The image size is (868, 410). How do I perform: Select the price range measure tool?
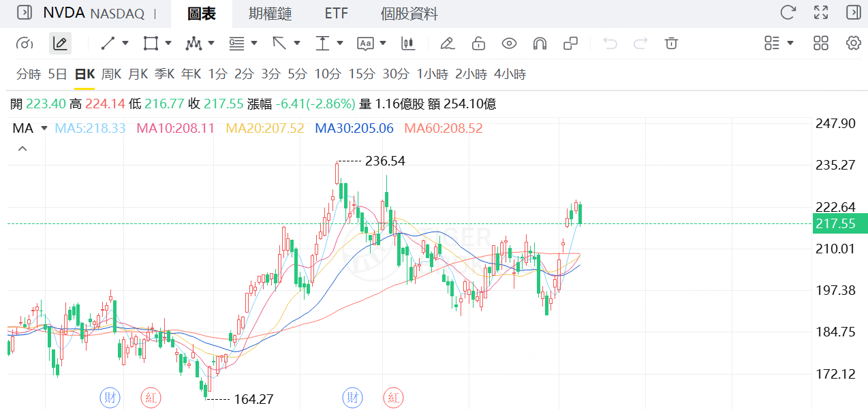pyautogui.click(x=322, y=44)
